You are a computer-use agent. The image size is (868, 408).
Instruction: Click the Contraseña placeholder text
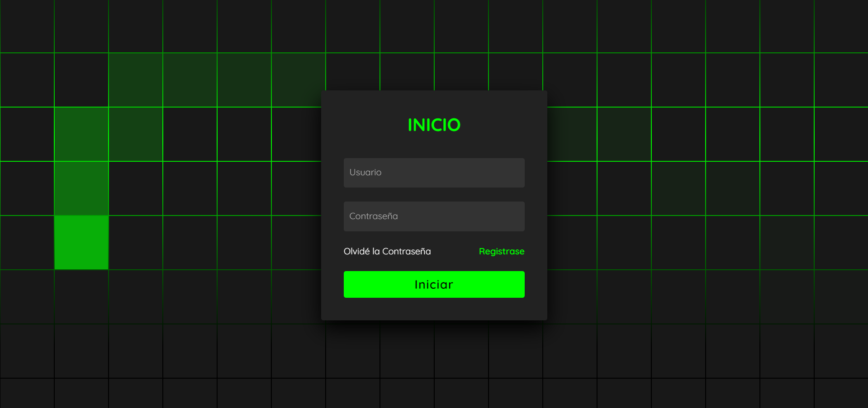point(374,216)
